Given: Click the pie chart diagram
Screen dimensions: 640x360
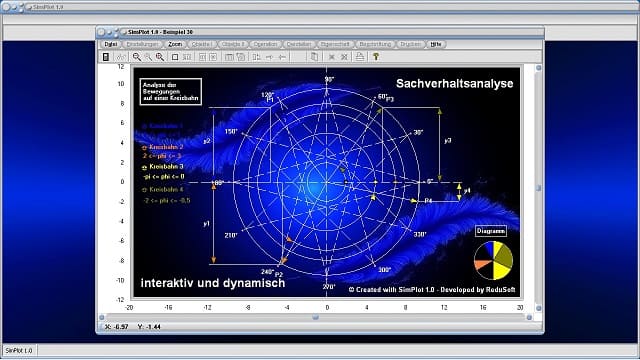Looking at the screenshot, I should tap(493, 260).
